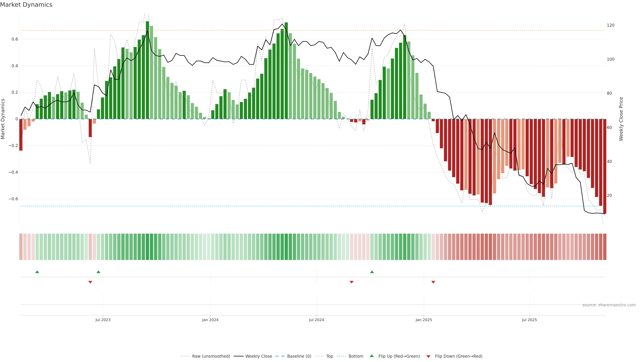The image size is (644, 362).
Task: Toggle the Top legend entry
Action: [330, 356]
